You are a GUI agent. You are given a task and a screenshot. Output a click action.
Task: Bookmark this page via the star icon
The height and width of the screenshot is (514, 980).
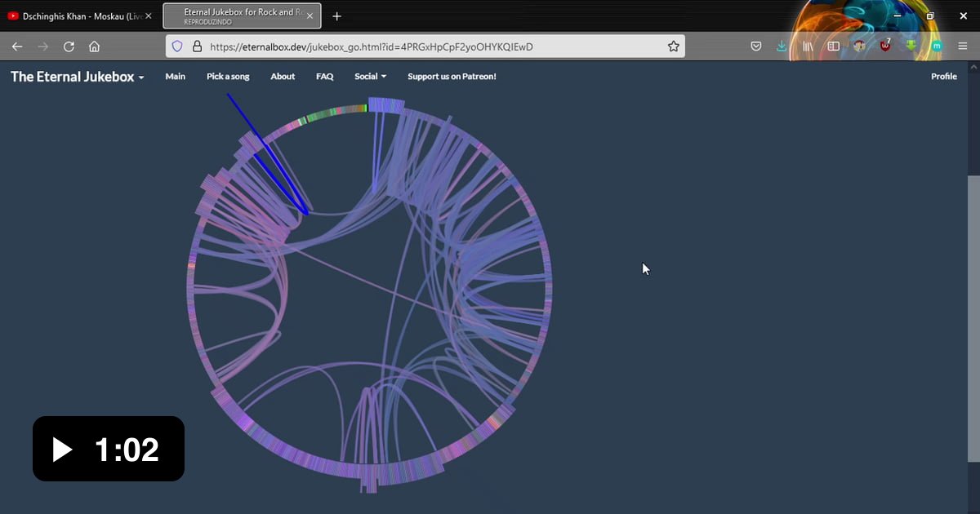[x=674, y=46]
